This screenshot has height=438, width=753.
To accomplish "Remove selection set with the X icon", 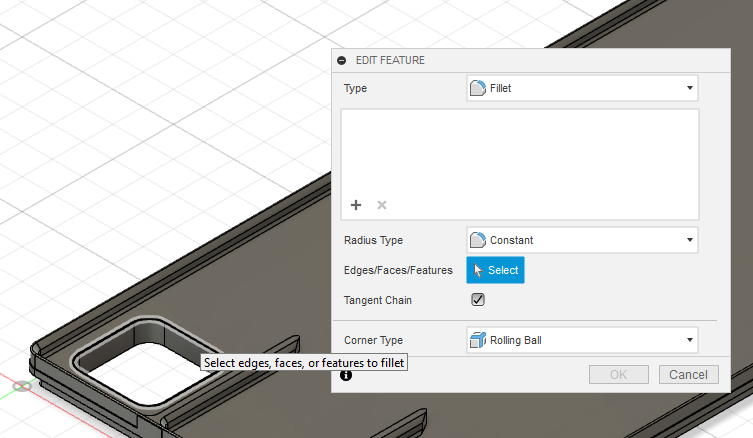I will pyautogui.click(x=382, y=205).
